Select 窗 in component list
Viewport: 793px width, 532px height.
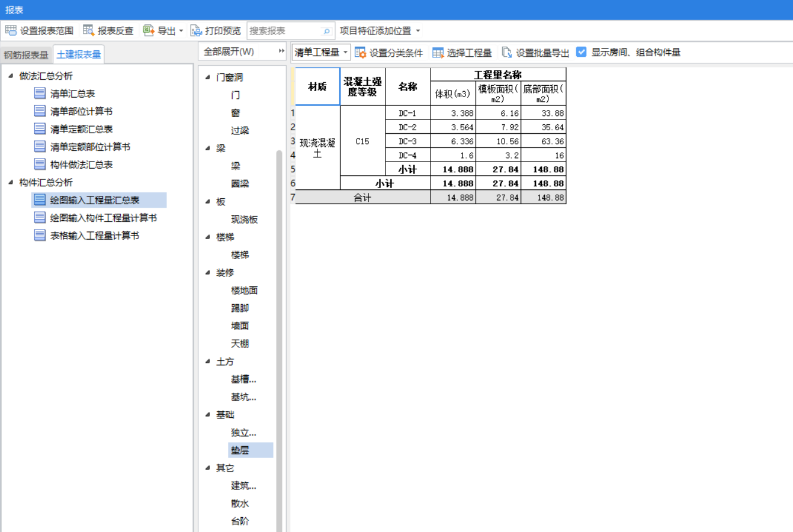236,112
